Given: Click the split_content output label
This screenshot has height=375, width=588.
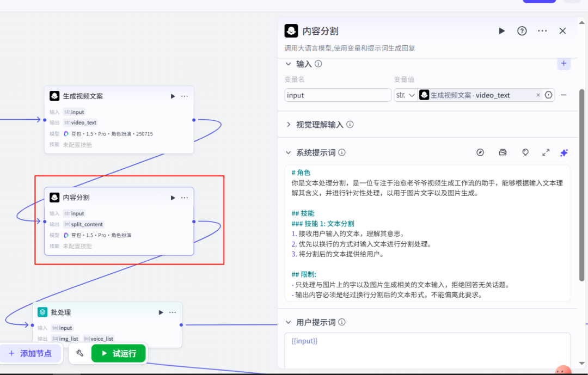Looking at the screenshot, I should coord(84,224).
